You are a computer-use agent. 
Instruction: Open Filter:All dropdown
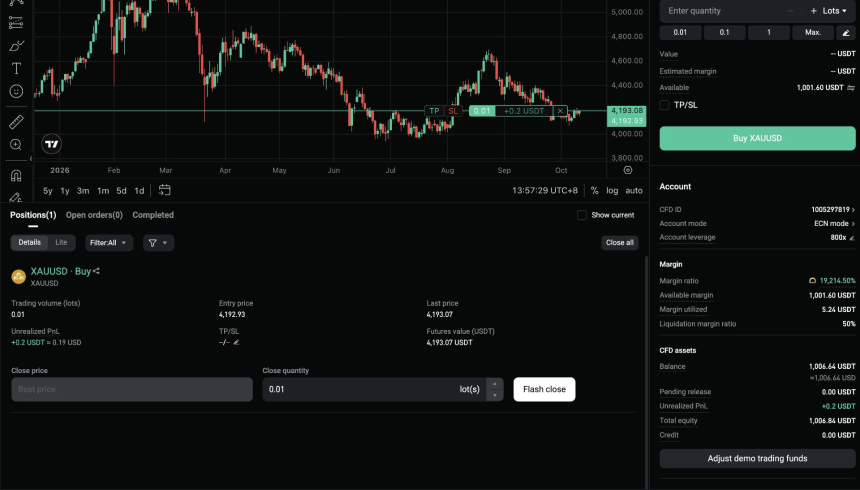[109, 243]
